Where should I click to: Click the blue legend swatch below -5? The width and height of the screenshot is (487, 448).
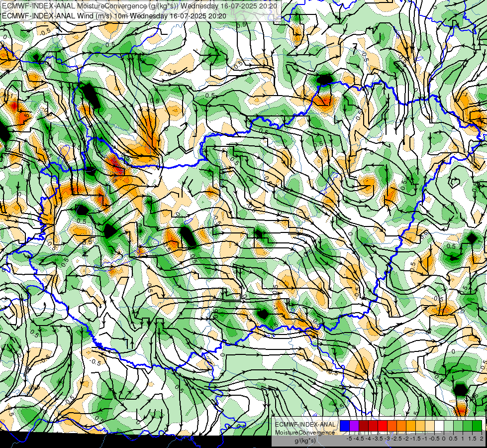[x=345, y=426]
